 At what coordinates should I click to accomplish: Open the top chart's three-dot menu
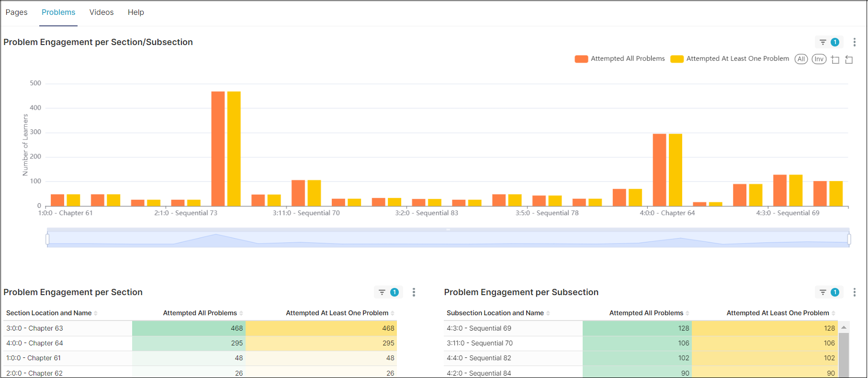point(854,42)
